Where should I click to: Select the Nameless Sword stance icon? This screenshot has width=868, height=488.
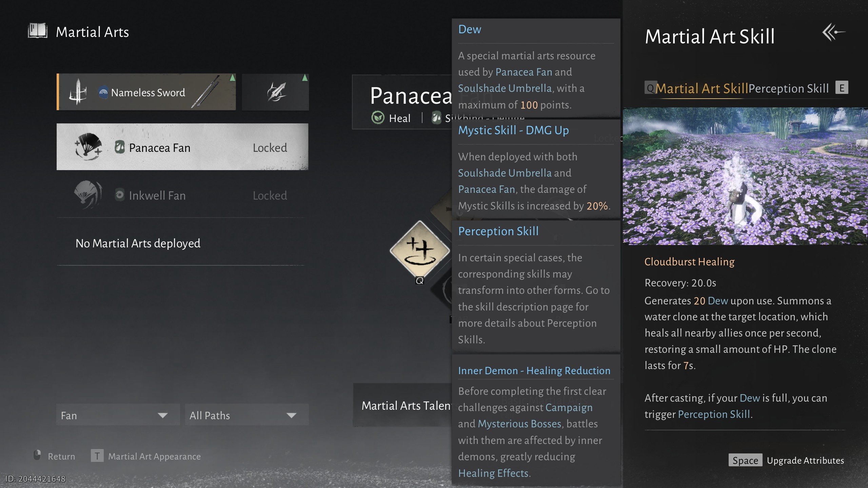click(78, 92)
